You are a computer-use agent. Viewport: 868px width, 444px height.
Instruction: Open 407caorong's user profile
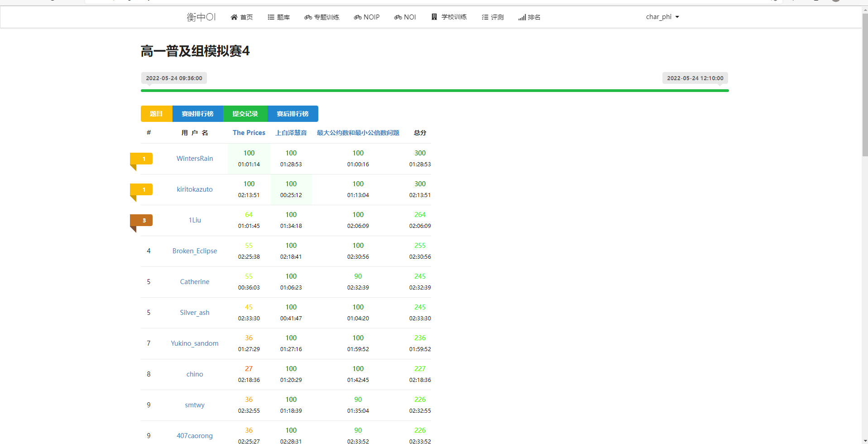pyautogui.click(x=195, y=436)
